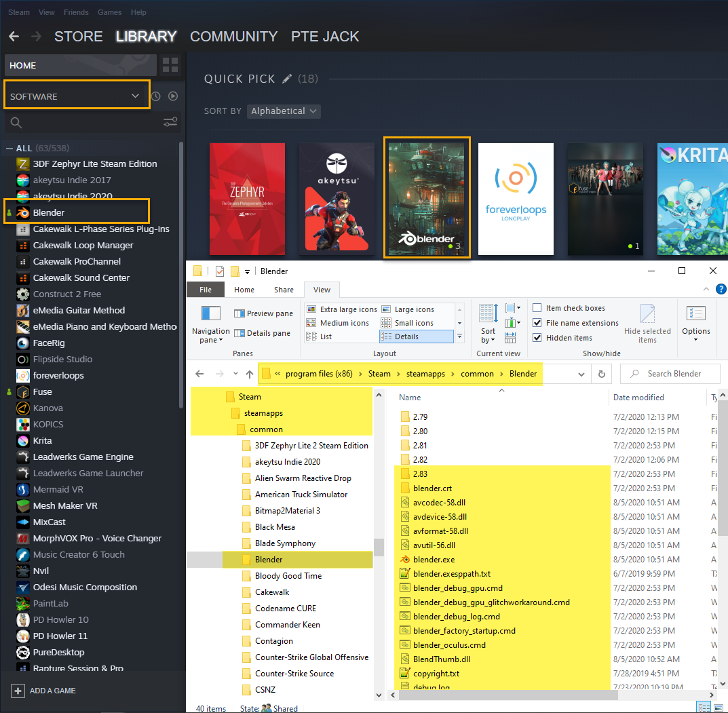Click common in the address breadcrumb
The image size is (728, 713).
pos(477,374)
